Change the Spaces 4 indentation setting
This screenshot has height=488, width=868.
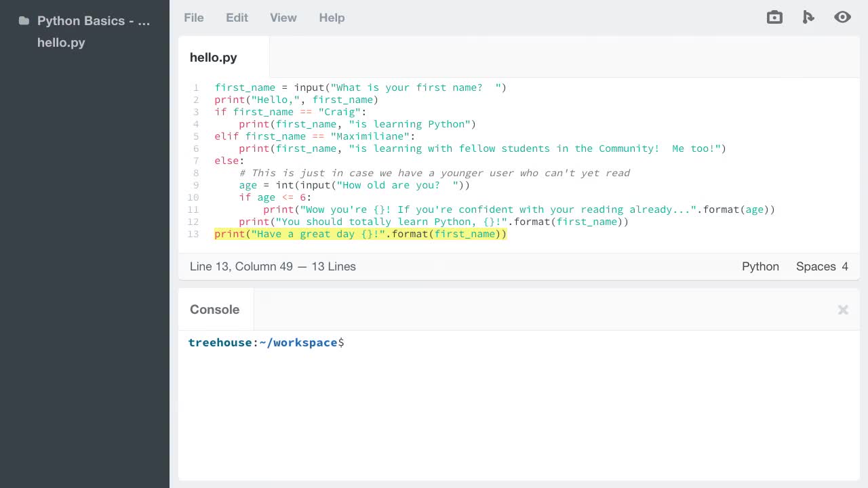pos(822,266)
